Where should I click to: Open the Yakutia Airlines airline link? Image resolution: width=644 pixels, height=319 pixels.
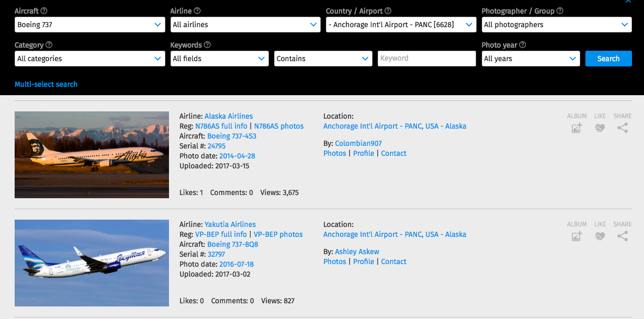coord(230,224)
